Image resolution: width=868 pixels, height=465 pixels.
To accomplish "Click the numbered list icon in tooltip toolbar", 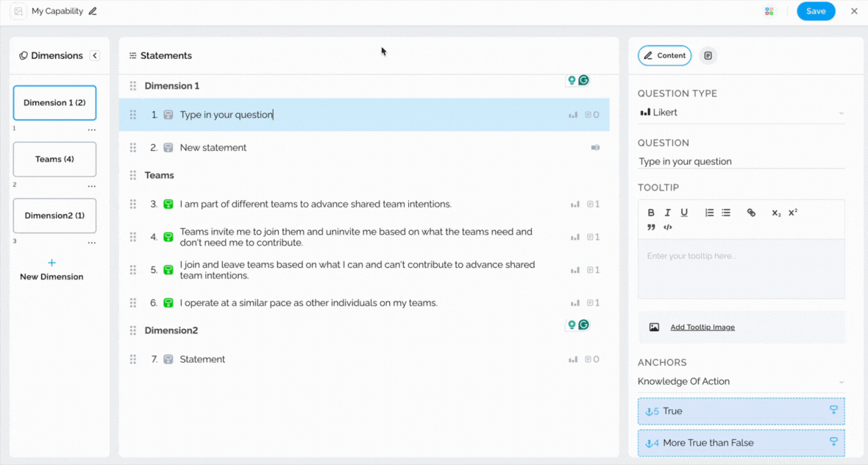I will pyautogui.click(x=709, y=213).
